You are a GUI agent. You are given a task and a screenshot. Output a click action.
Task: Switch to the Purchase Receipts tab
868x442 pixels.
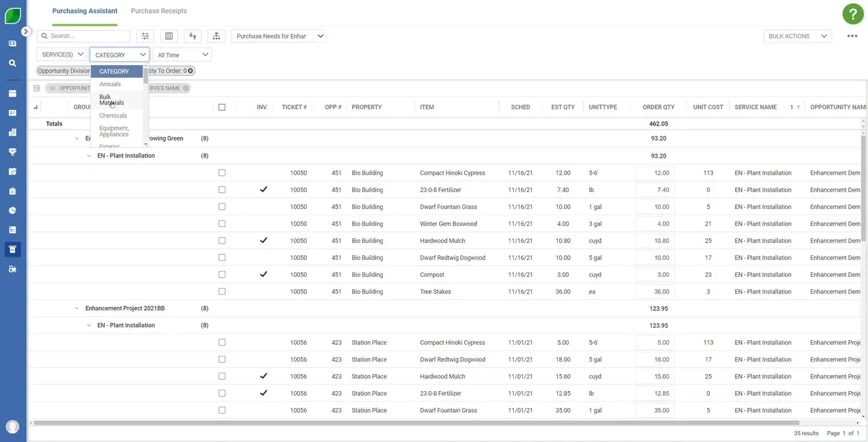coord(159,11)
